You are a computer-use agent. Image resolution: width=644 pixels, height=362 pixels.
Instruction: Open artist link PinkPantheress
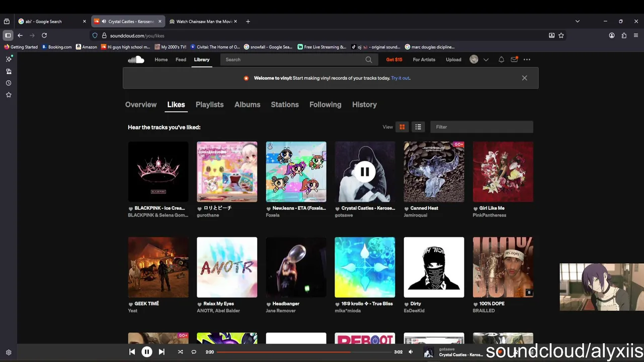pyautogui.click(x=489, y=215)
